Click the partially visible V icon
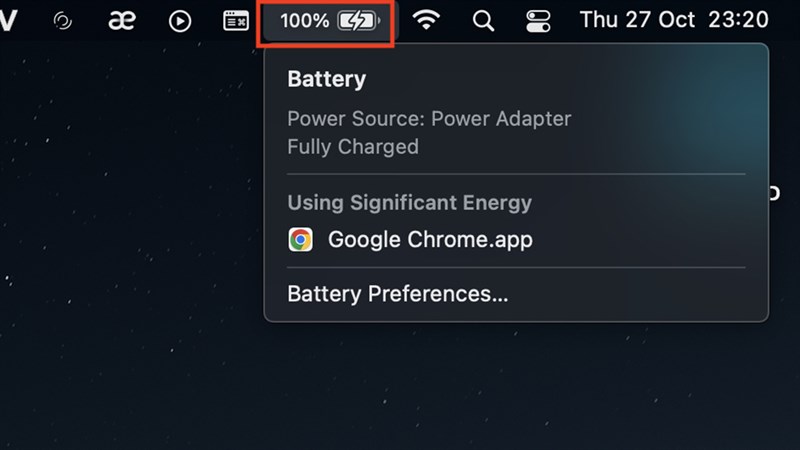Screen dimensions: 800x450 pos(8,21)
